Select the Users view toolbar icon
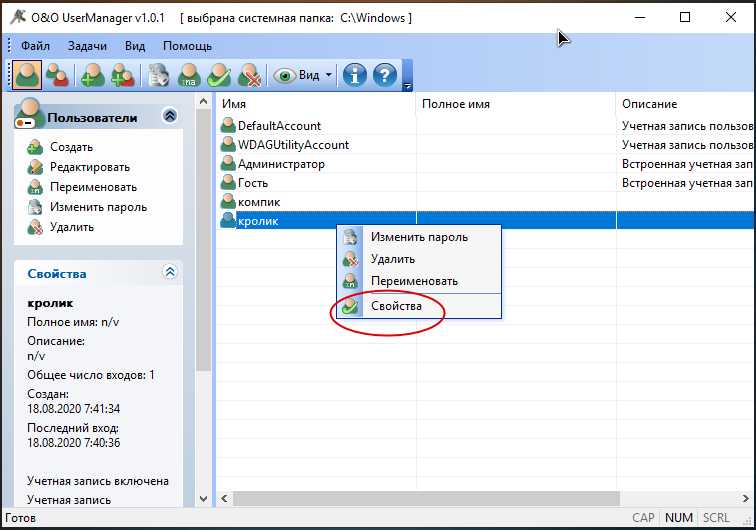Screen dimensions: 756x530 pos(27,75)
